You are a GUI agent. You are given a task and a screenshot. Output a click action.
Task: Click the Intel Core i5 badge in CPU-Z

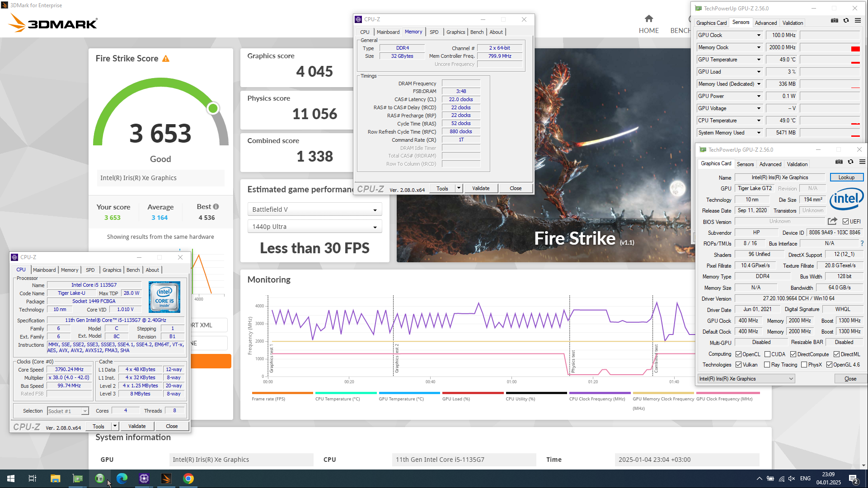pyautogui.click(x=164, y=297)
